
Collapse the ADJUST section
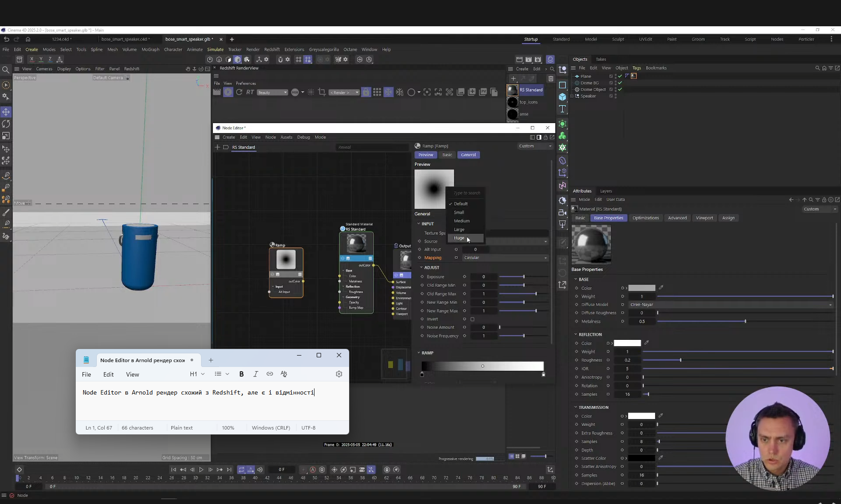coord(421,268)
